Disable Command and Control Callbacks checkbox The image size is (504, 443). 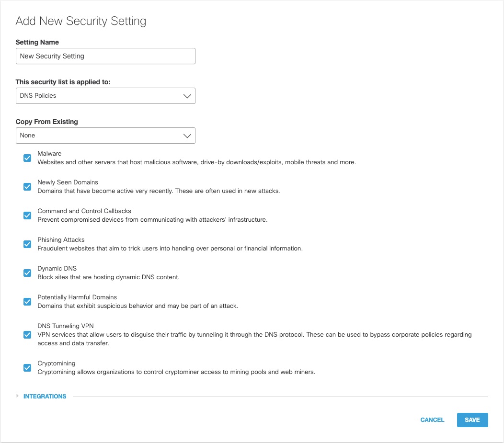(27, 216)
